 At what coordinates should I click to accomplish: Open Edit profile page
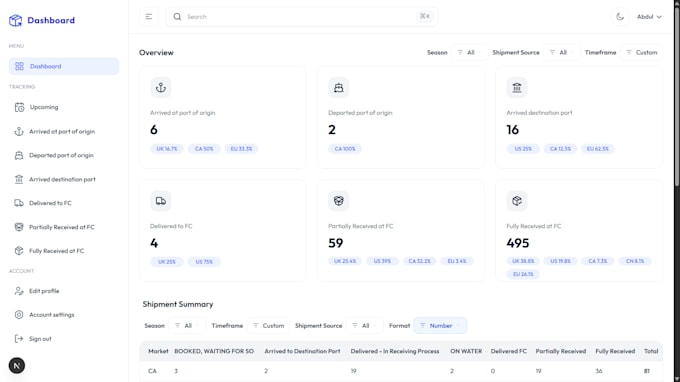[44, 291]
